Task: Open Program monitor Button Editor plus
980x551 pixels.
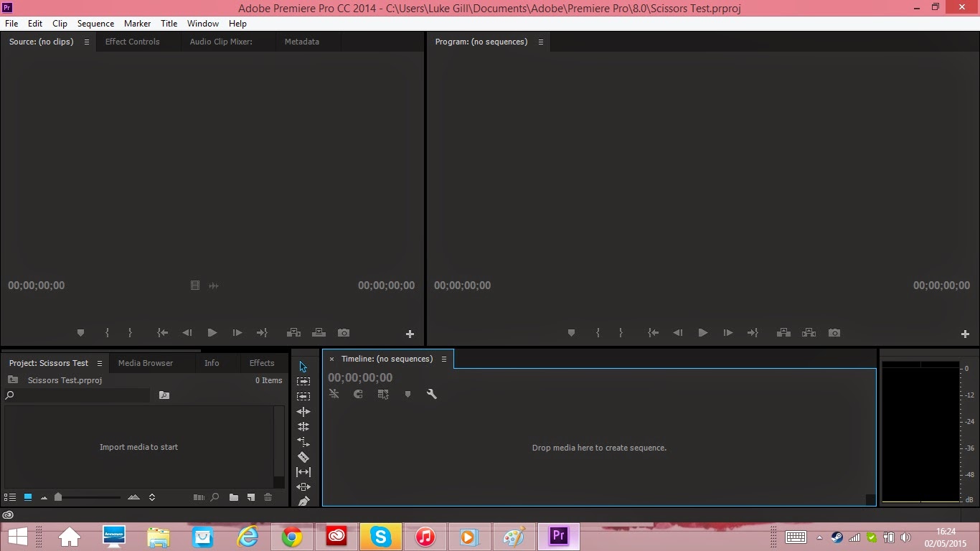Action: pyautogui.click(x=965, y=334)
